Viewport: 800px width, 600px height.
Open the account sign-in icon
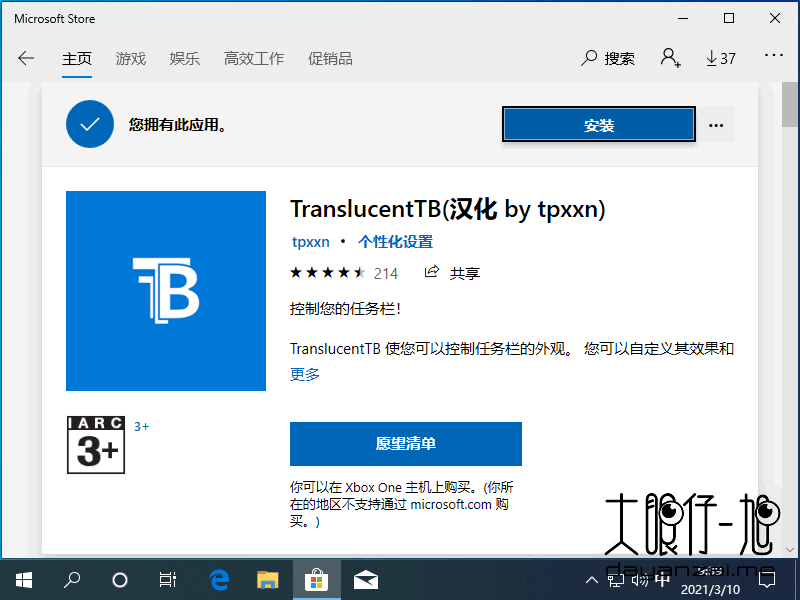point(670,58)
